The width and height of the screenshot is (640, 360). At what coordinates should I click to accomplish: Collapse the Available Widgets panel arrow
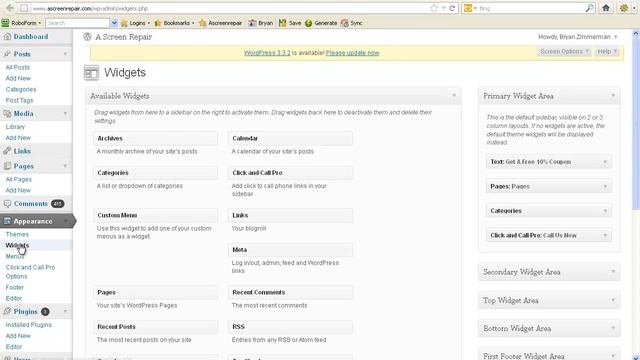(x=454, y=96)
